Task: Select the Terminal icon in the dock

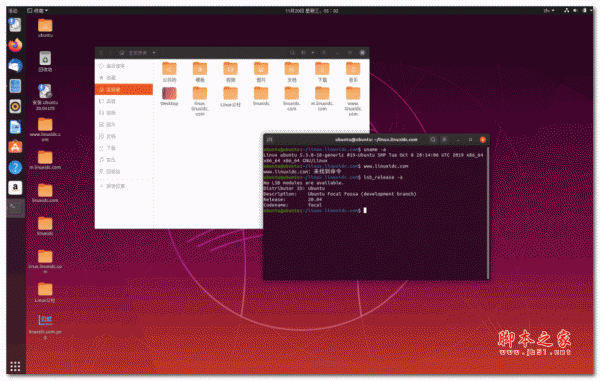Action: click(x=15, y=208)
